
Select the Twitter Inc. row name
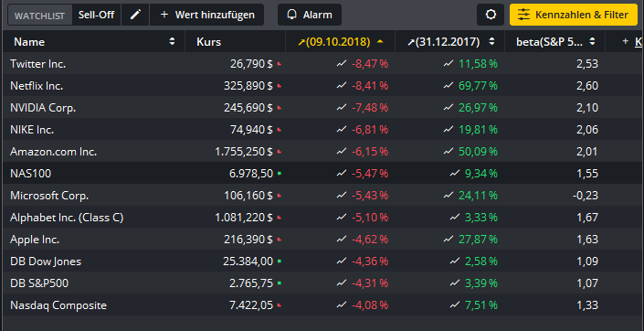click(x=37, y=64)
